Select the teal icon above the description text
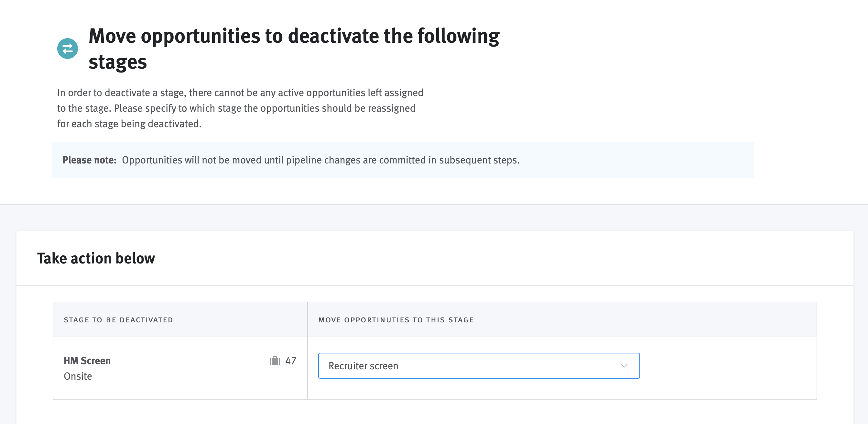Screen dimensions: 868x424 pos(67,49)
